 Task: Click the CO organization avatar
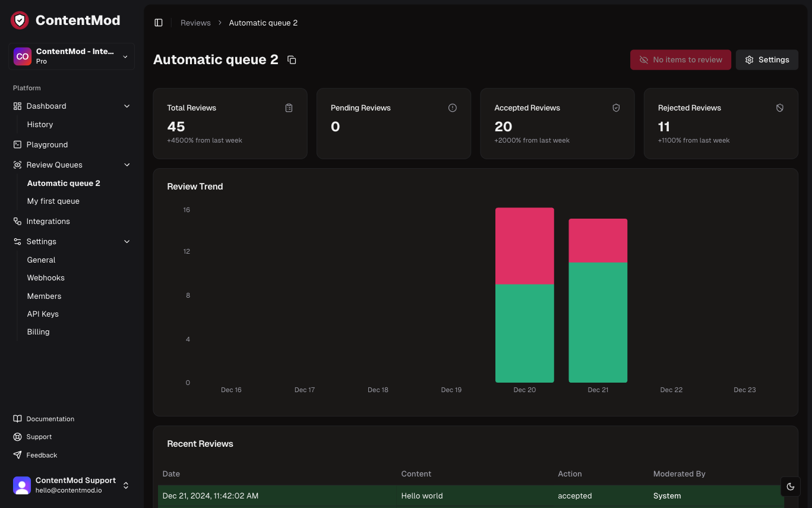[23, 56]
